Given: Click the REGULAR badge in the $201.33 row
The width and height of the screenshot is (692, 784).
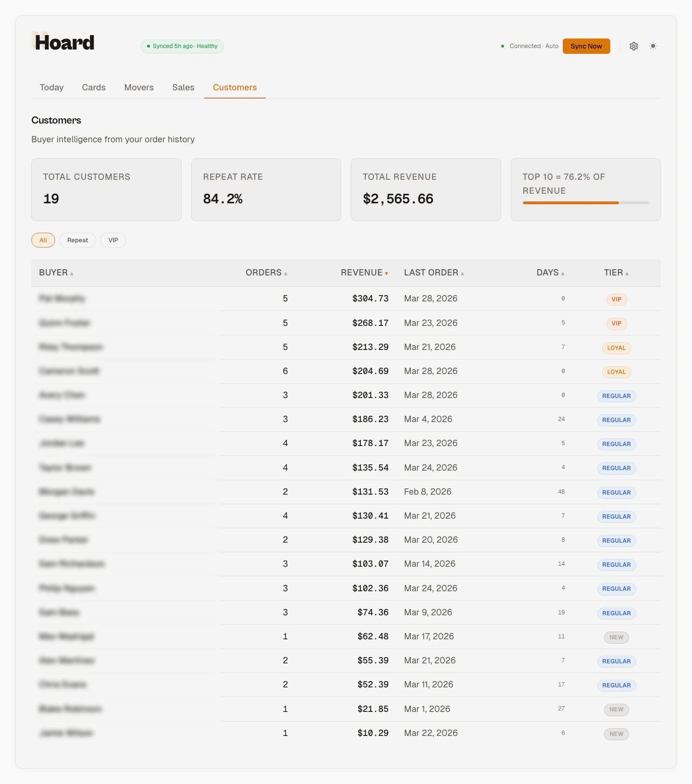Looking at the screenshot, I should pyautogui.click(x=617, y=396).
